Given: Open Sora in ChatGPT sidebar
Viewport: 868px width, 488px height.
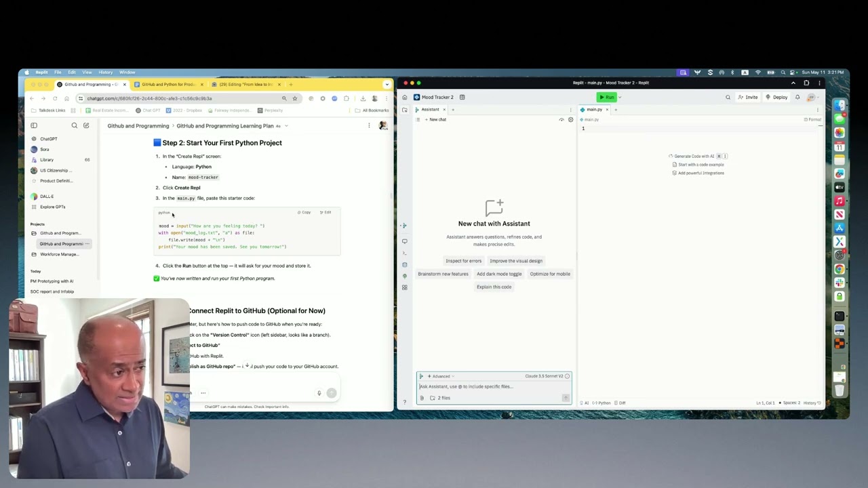Looking at the screenshot, I should click(44, 149).
